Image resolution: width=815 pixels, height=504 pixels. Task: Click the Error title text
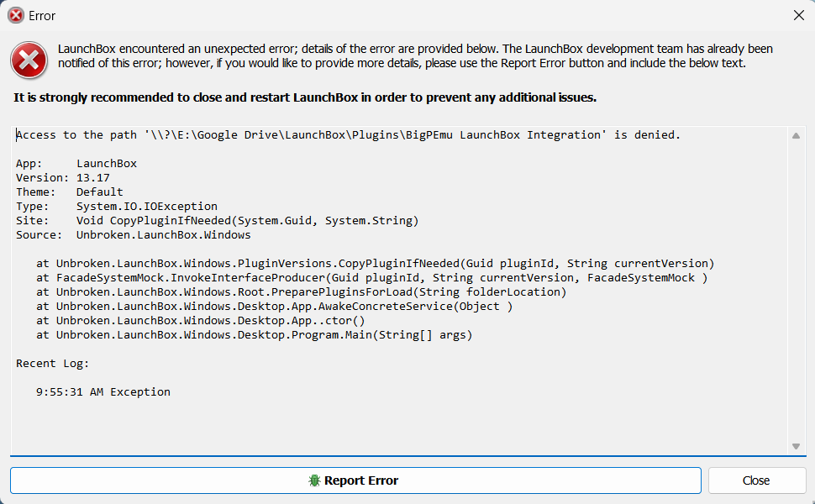click(x=42, y=16)
